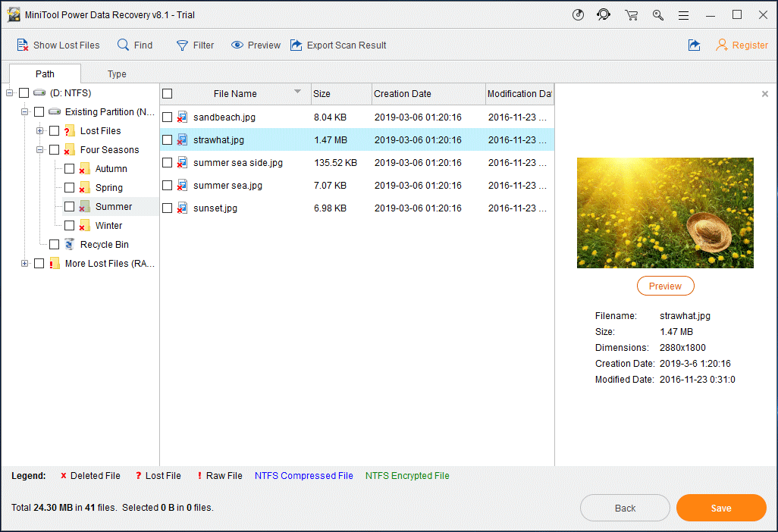Click the 8.04 KB size cell
This screenshot has height=532, width=778.
tap(330, 117)
